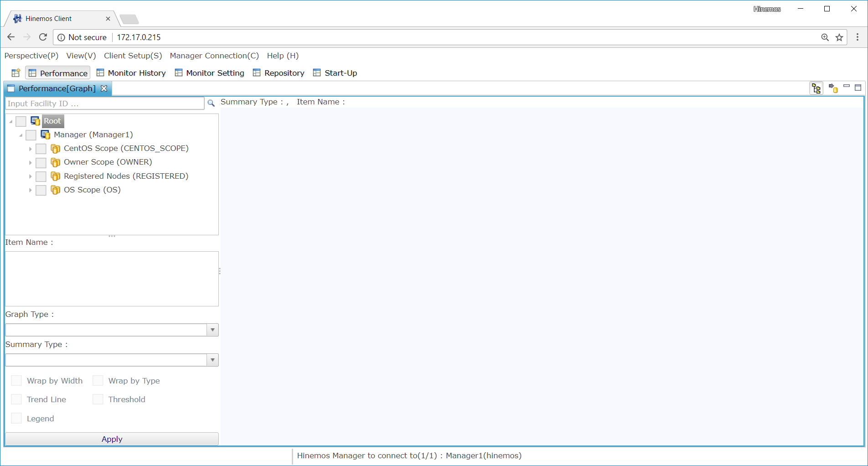Select the Root tree item label
The image size is (868, 466).
52,121
